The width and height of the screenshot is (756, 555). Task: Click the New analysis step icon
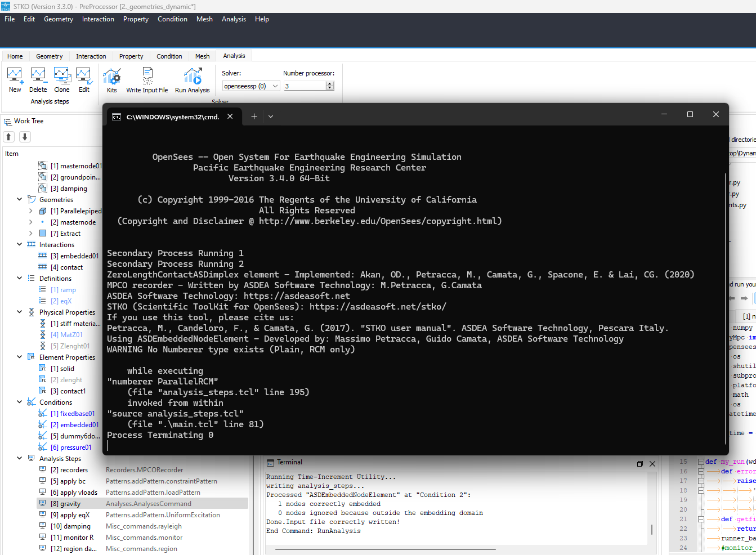[x=15, y=80]
